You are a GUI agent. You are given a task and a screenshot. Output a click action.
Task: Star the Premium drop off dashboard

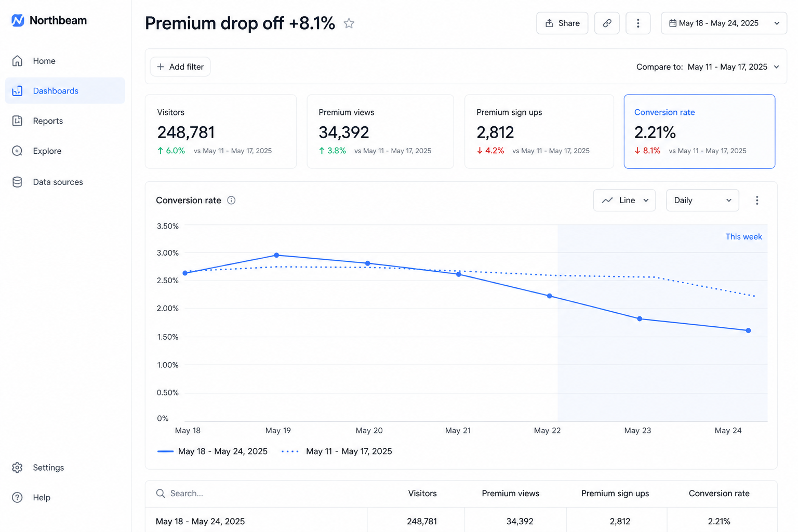[349, 23]
